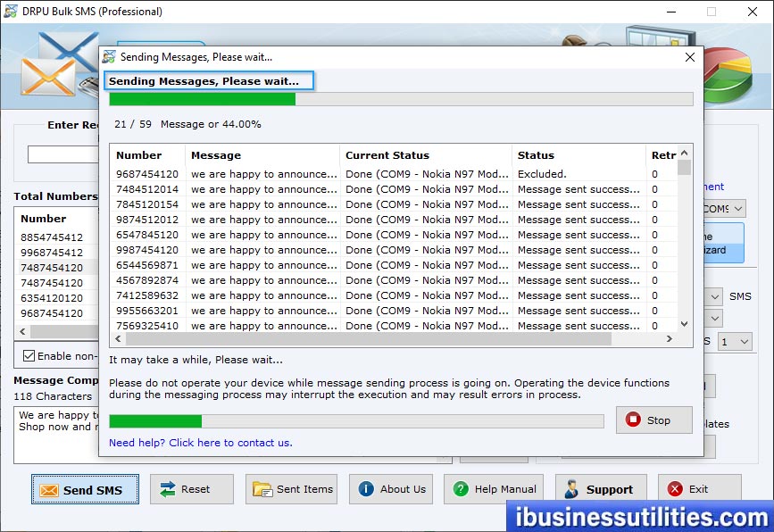Click the bottom progress bar beside Stop
Viewport: 774px width, 532px height.
[356, 421]
